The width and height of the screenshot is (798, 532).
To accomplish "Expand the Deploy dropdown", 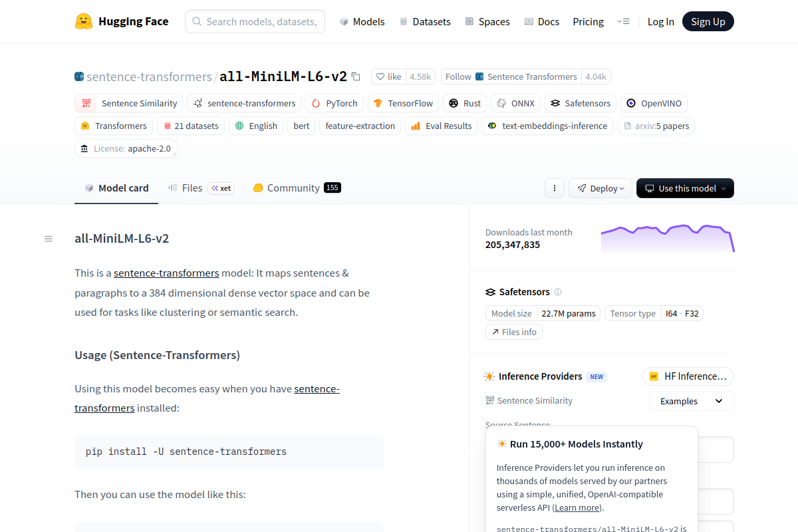I will pyautogui.click(x=600, y=188).
